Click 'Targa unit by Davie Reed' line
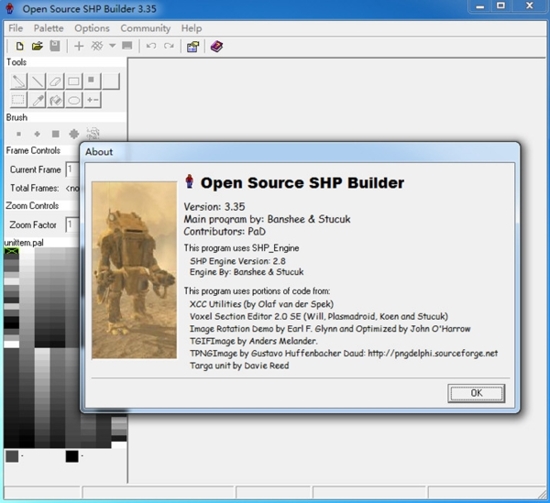 click(x=239, y=366)
